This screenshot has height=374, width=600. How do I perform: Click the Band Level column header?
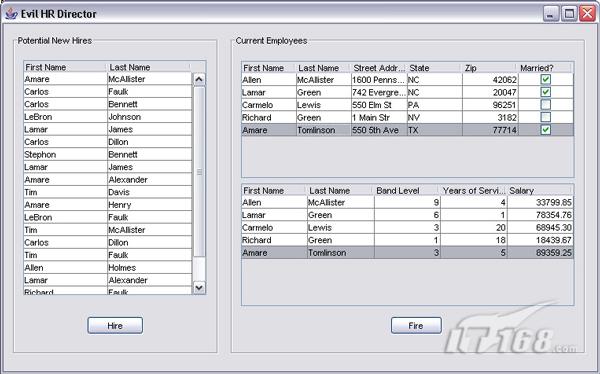click(407, 190)
